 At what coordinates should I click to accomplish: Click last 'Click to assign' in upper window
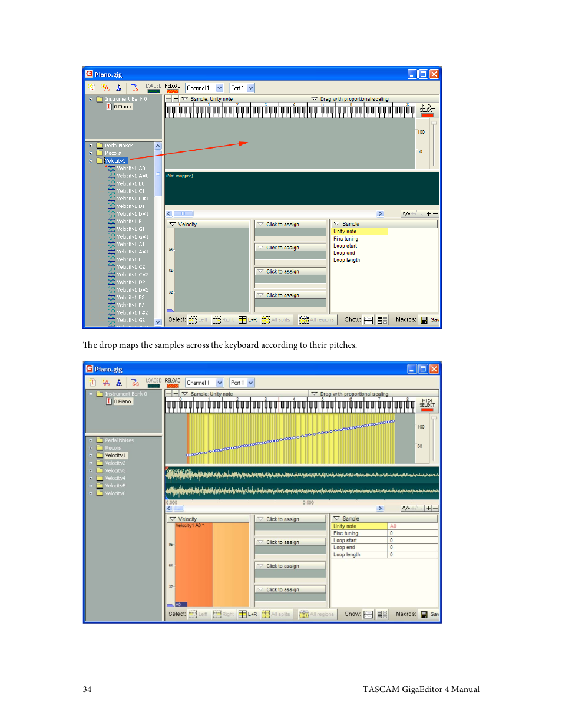pyautogui.click(x=290, y=295)
